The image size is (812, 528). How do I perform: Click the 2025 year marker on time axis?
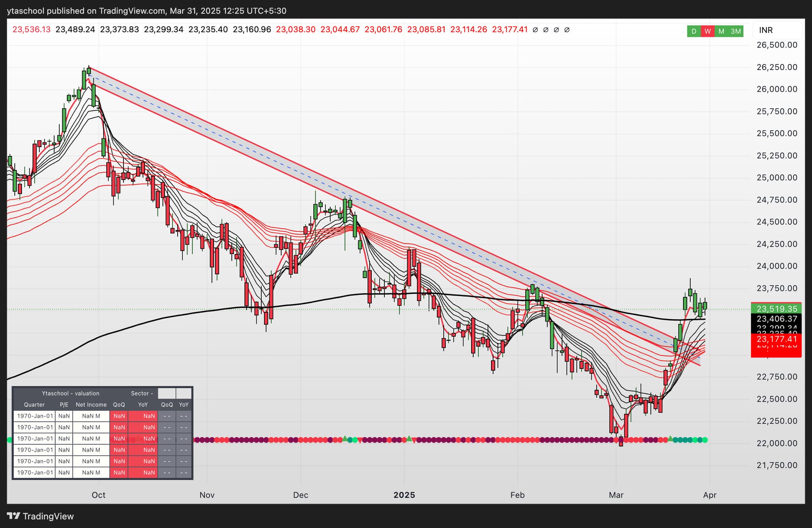(x=404, y=495)
